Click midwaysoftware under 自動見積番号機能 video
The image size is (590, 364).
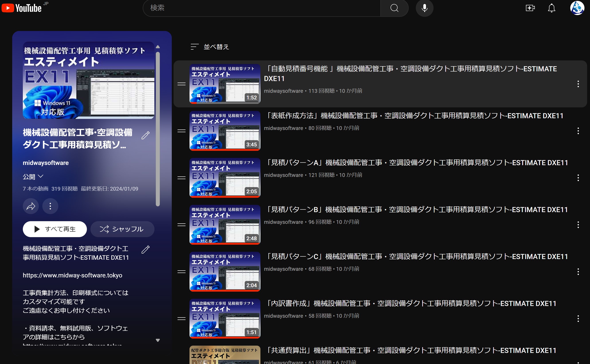tap(283, 91)
